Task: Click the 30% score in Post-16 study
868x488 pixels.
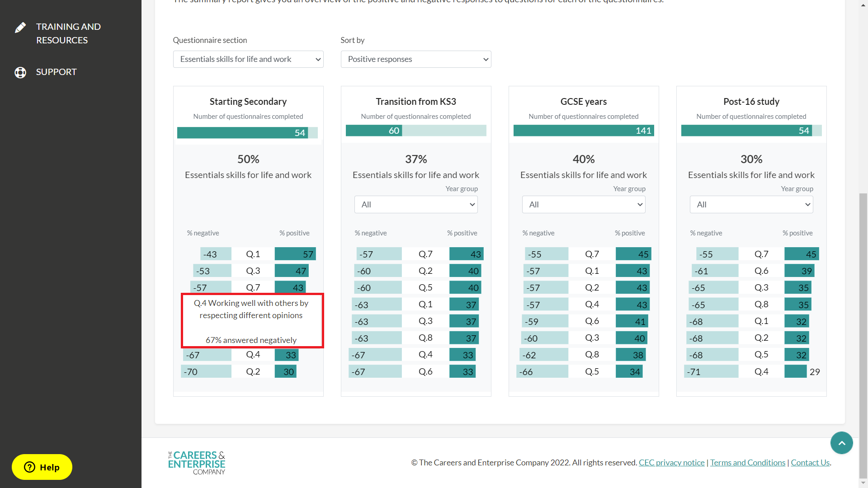Action: 751,159
